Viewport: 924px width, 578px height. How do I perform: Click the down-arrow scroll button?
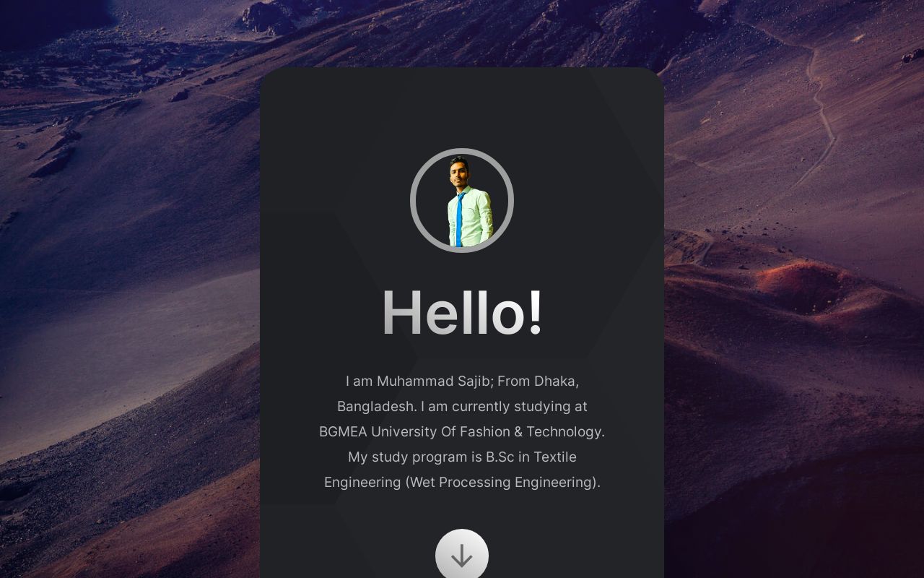[x=462, y=555]
